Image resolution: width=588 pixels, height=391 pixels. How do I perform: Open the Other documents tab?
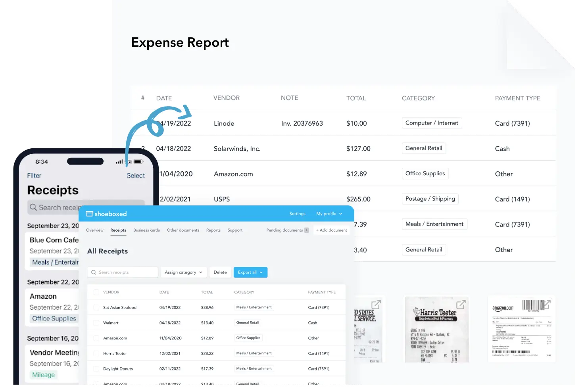click(x=183, y=230)
